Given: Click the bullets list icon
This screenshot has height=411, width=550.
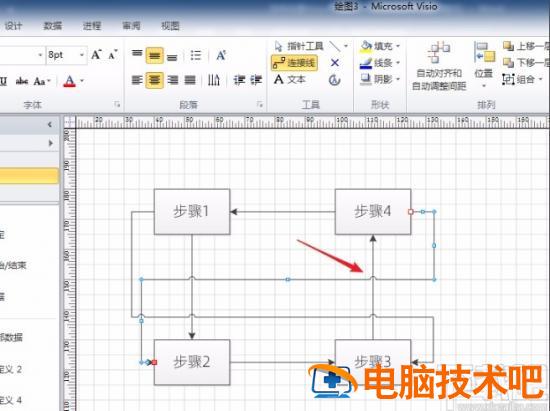Looking at the screenshot, I should pos(195,55).
